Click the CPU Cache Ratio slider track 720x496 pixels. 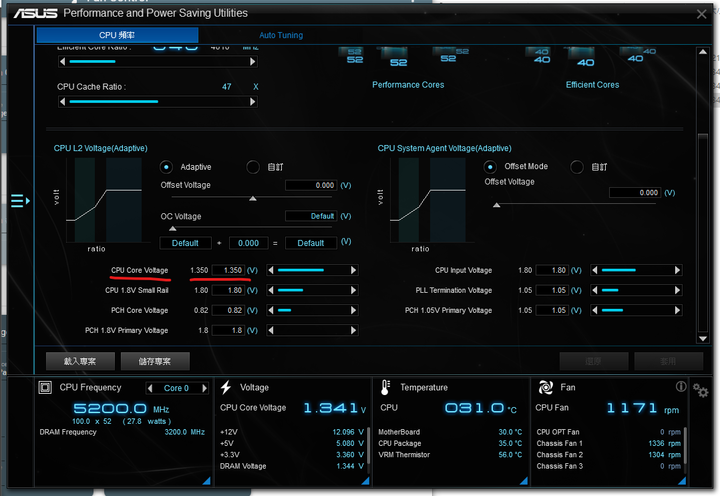[158, 101]
